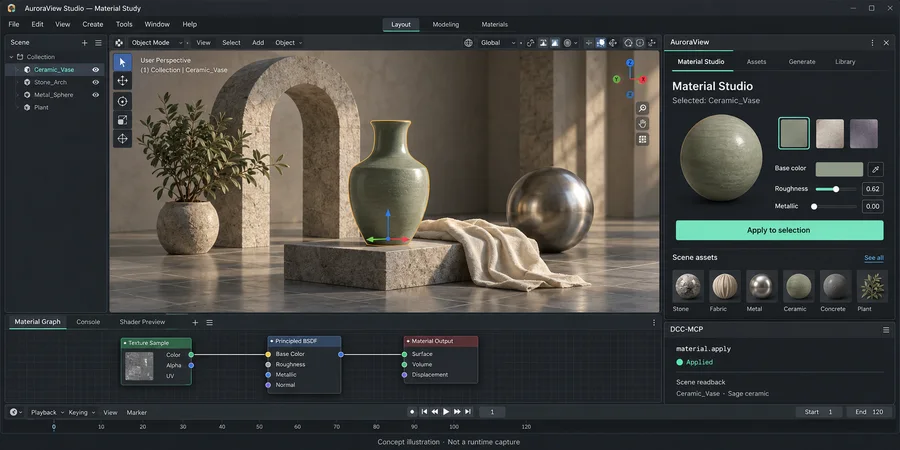
Task: Open the Object menu dropdown in viewport header
Action: [288, 42]
